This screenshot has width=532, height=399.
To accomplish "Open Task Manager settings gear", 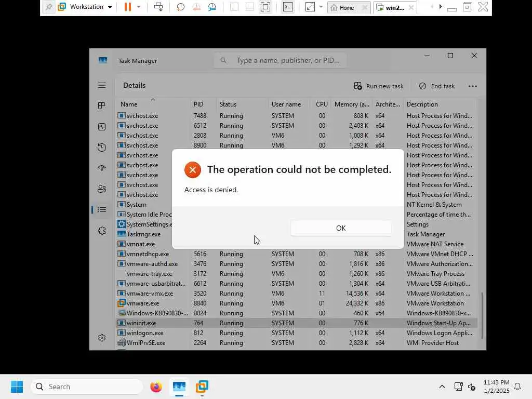I will pyautogui.click(x=102, y=338).
